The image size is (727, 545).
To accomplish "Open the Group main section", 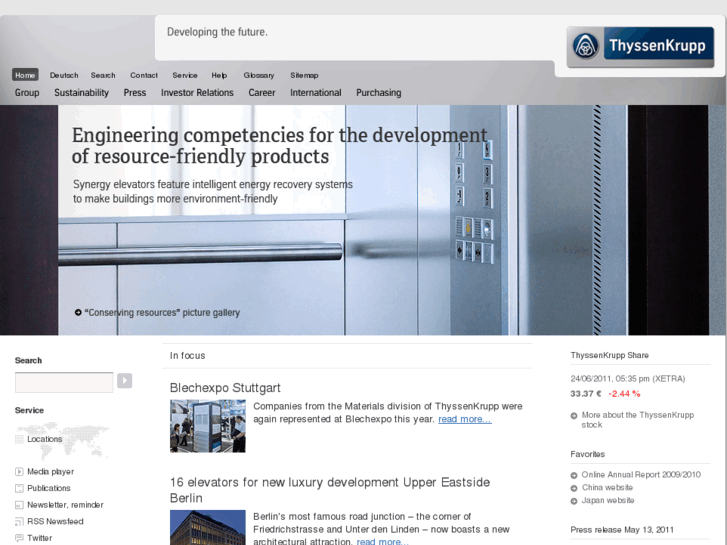I will tap(27, 93).
